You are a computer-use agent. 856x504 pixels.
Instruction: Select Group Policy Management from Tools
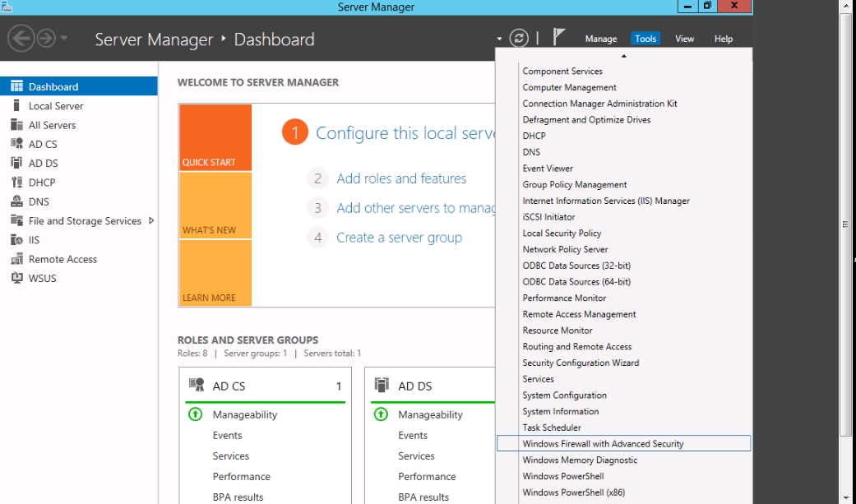click(x=574, y=185)
